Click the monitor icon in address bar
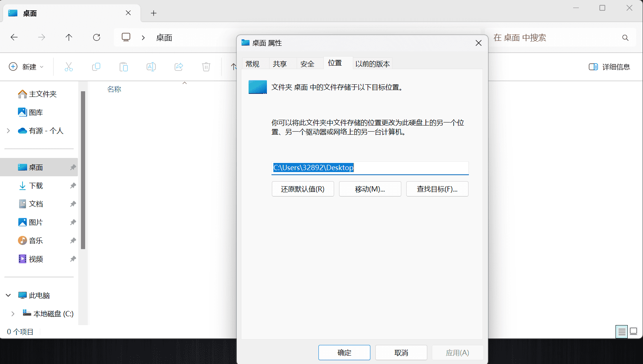Viewport: 643px width, 364px height. (x=126, y=37)
